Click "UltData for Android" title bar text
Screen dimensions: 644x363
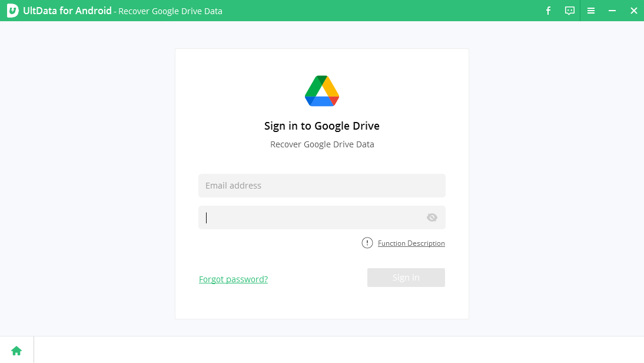point(67,11)
